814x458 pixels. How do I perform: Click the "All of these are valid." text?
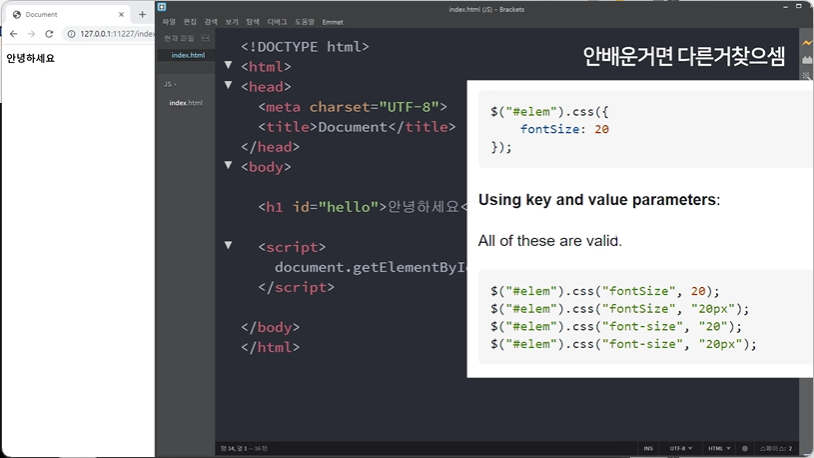click(x=550, y=241)
